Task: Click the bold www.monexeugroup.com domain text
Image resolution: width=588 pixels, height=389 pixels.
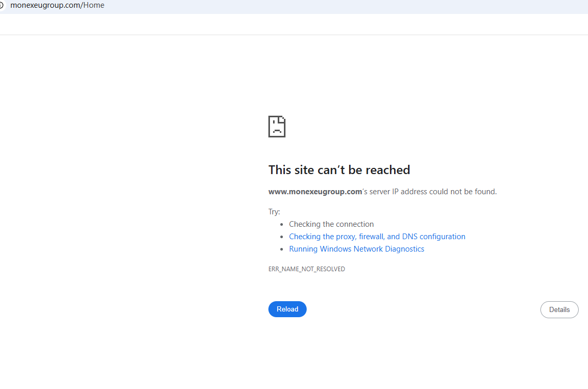Action: point(315,192)
